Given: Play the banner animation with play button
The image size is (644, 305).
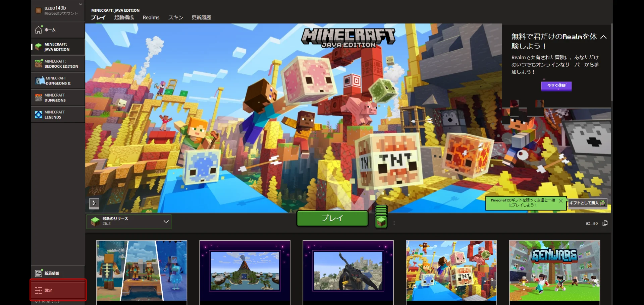Looking at the screenshot, I should [94, 203].
